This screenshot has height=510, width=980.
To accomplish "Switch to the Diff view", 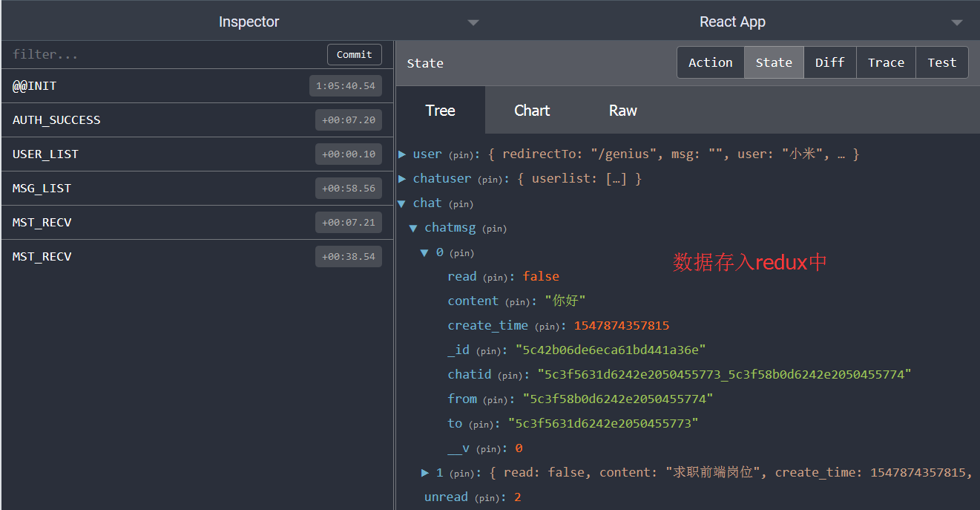I will [830, 63].
